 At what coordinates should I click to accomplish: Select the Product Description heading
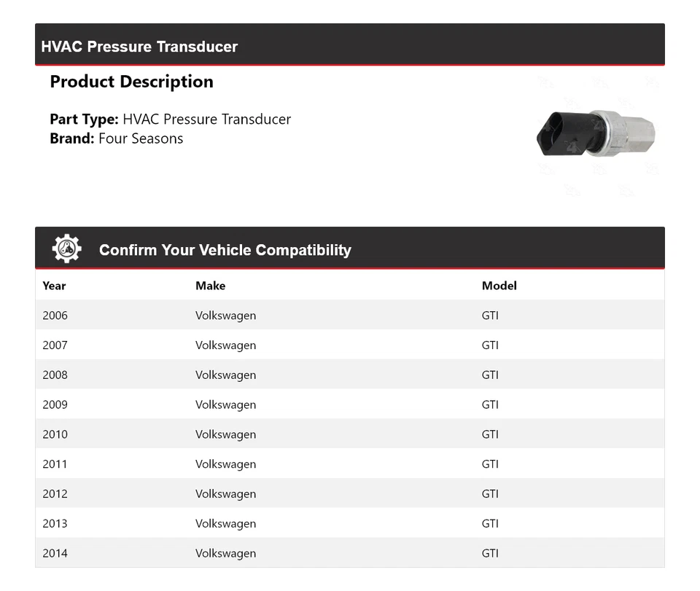(131, 82)
